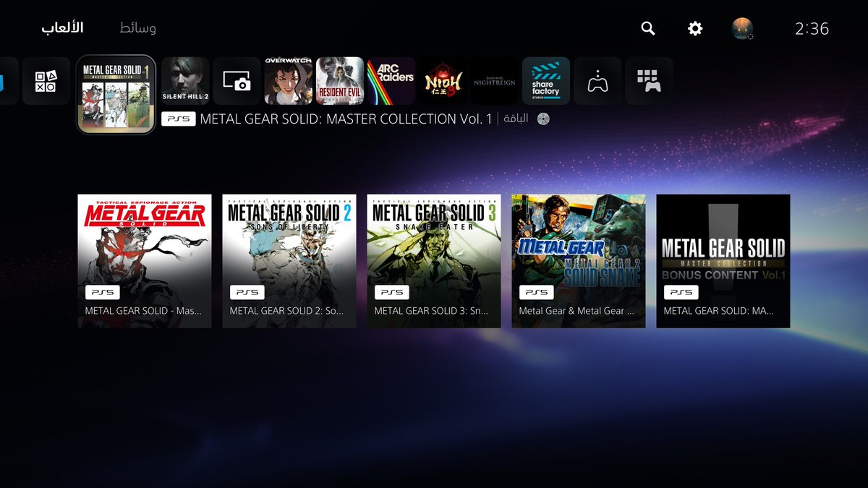This screenshot has height=488, width=868.
Task: Switch to the الألعاب (Games) tab
Action: [62, 28]
